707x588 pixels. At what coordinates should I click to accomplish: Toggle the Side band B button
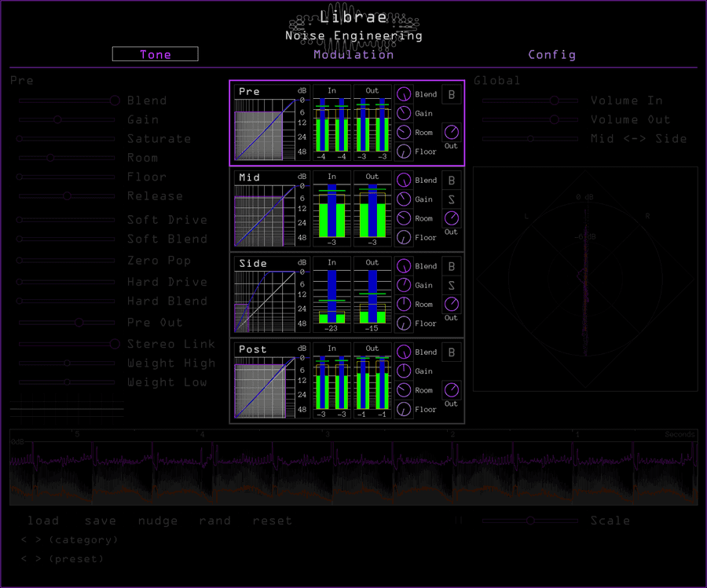click(452, 267)
